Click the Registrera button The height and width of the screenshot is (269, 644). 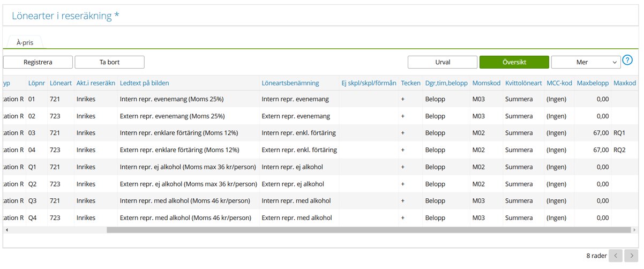pyautogui.click(x=38, y=62)
